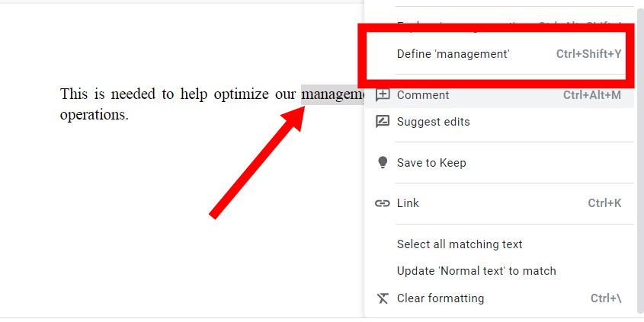Place cursor in the word "optimize"
644x322 pixels.
[241, 94]
